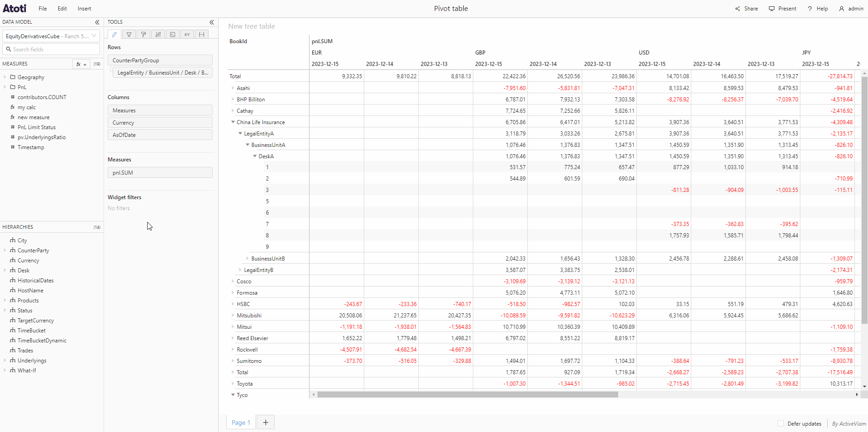
Task: Click the horizontal scrollbar thumb of table
Action: coord(468,394)
